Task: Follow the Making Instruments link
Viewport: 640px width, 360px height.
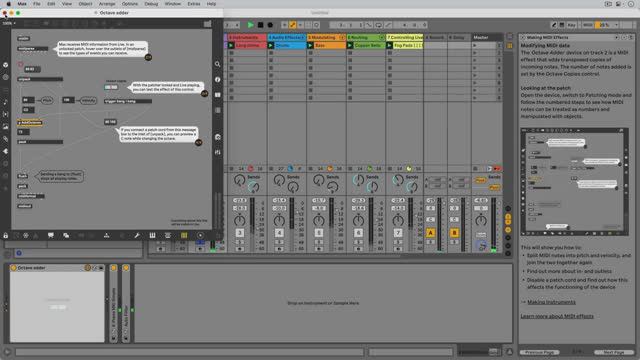Action: (551, 302)
